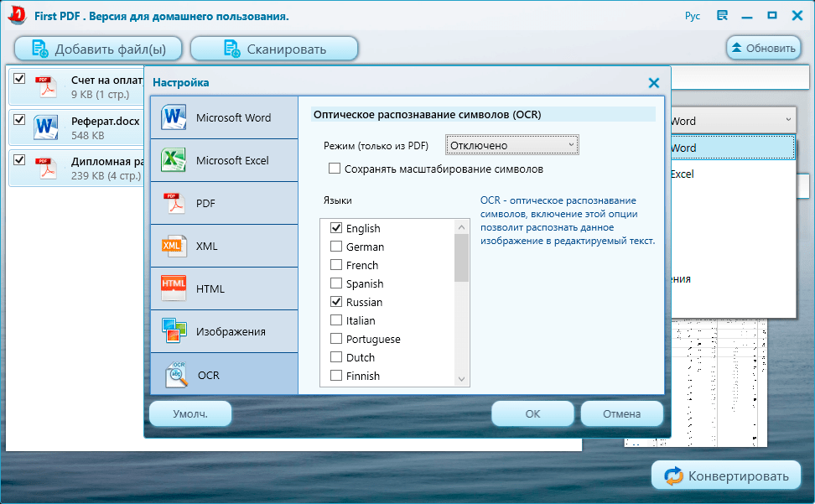The height and width of the screenshot is (504, 815).
Task: Check the Spanish language checkbox
Action: (336, 283)
